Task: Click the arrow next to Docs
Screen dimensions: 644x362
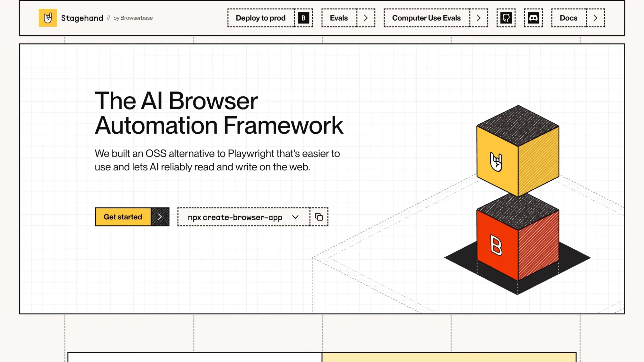Action: pyautogui.click(x=595, y=18)
